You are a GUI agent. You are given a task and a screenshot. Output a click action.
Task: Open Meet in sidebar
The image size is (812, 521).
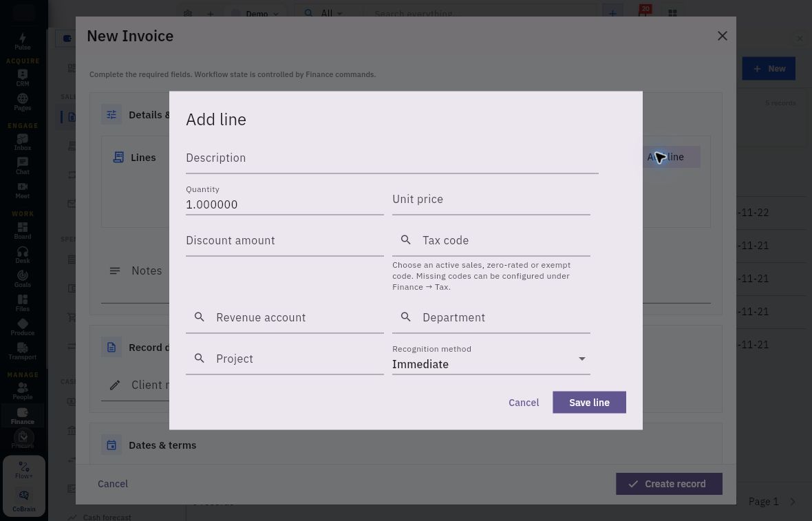[22, 190]
